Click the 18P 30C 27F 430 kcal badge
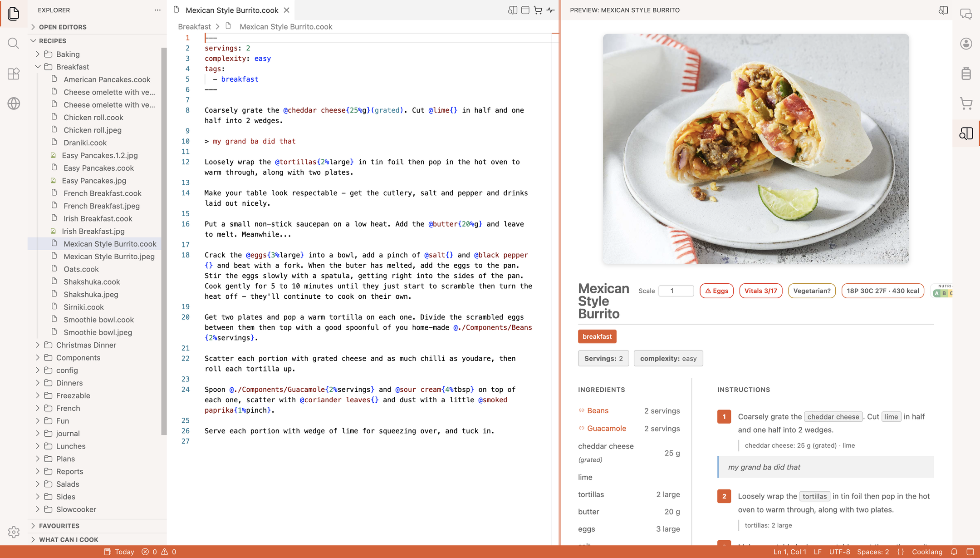The height and width of the screenshot is (558, 980). 882,291
